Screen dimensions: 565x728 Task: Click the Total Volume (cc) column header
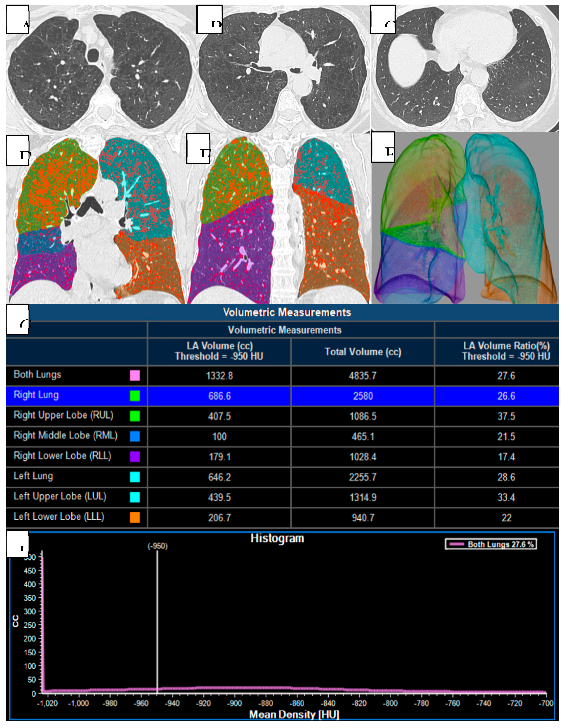tap(363, 352)
